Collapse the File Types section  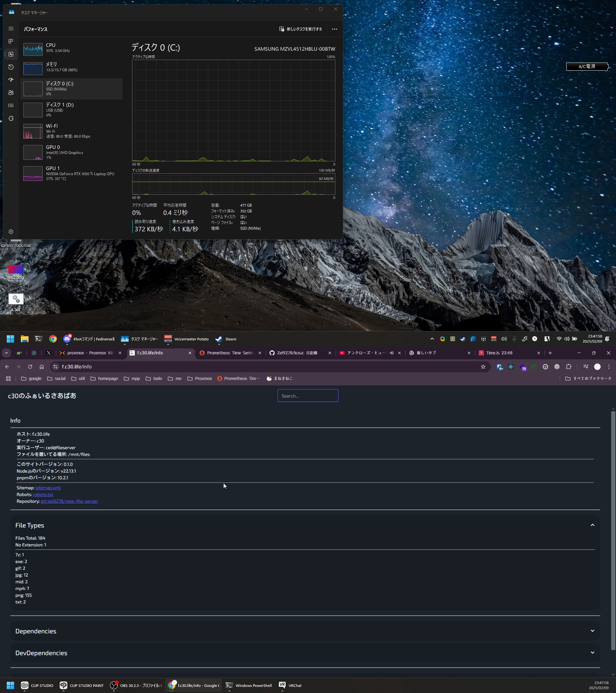[592, 525]
